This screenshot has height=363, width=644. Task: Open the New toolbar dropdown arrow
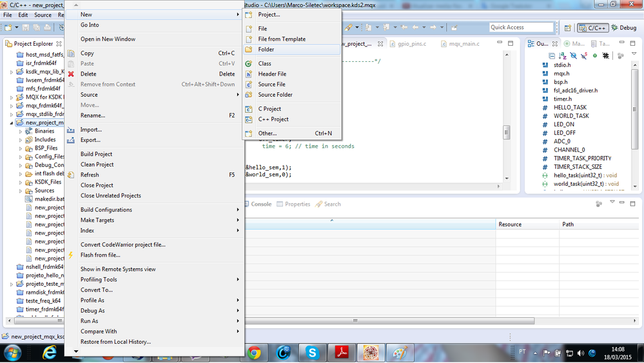[x=17, y=28]
